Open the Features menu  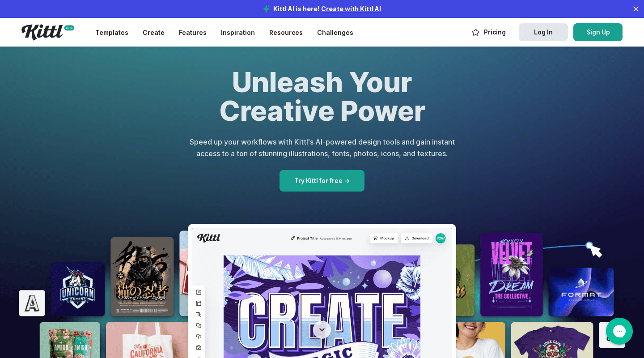pyautogui.click(x=193, y=32)
